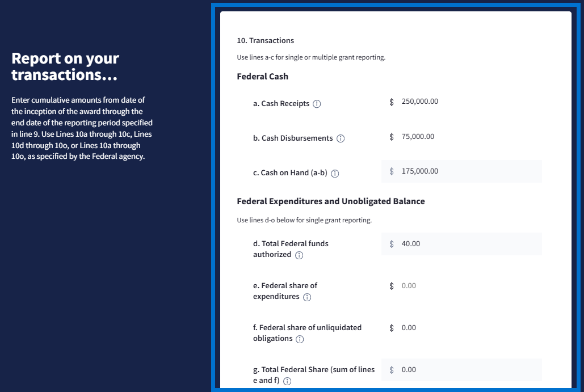Open the unliquidated obligations info icon
This screenshot has height=392, width=584.
point(300,339)
